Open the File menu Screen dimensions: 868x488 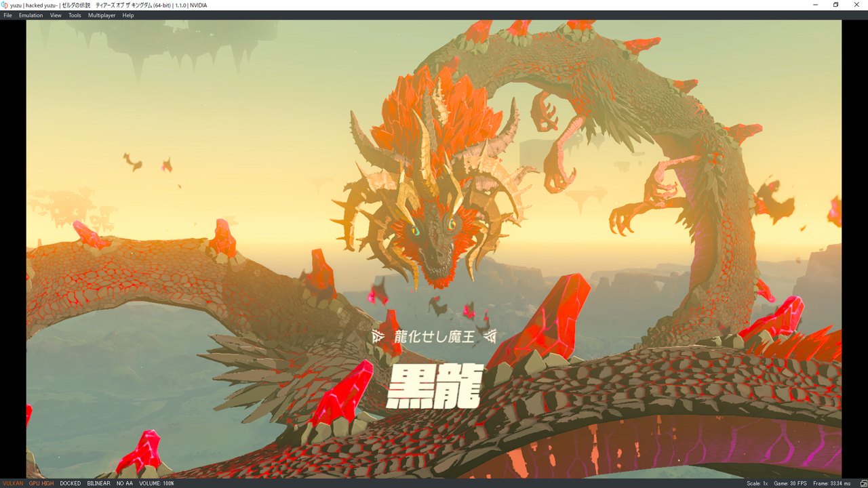coord(7,15)
